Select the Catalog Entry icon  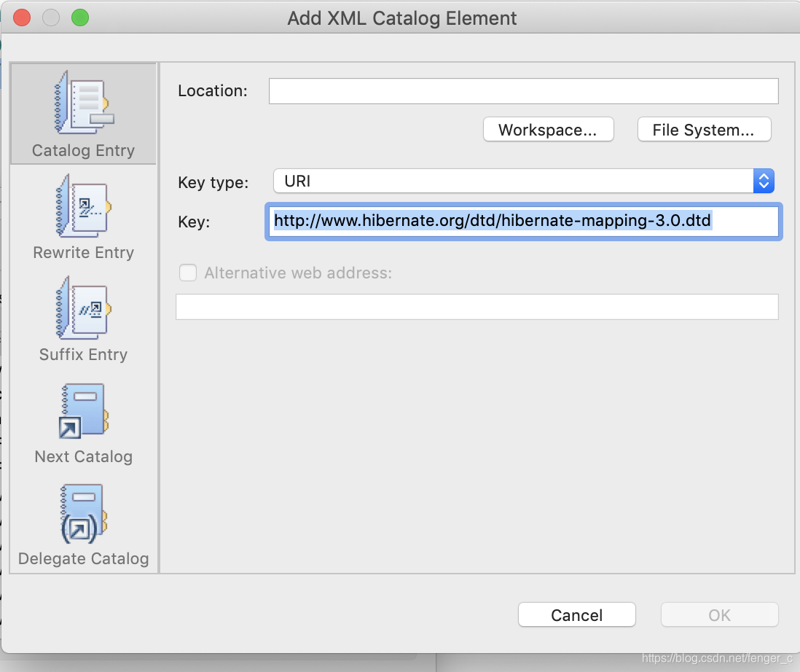point(84,103)
